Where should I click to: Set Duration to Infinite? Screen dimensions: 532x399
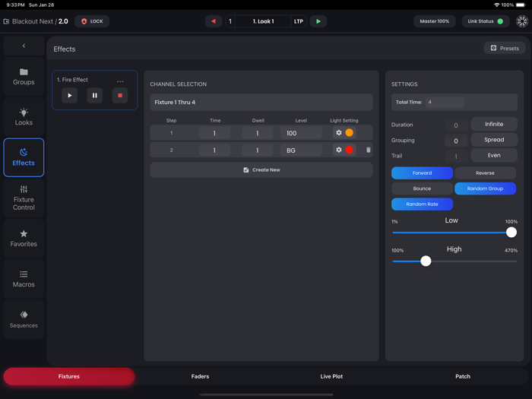click(494, 124)
